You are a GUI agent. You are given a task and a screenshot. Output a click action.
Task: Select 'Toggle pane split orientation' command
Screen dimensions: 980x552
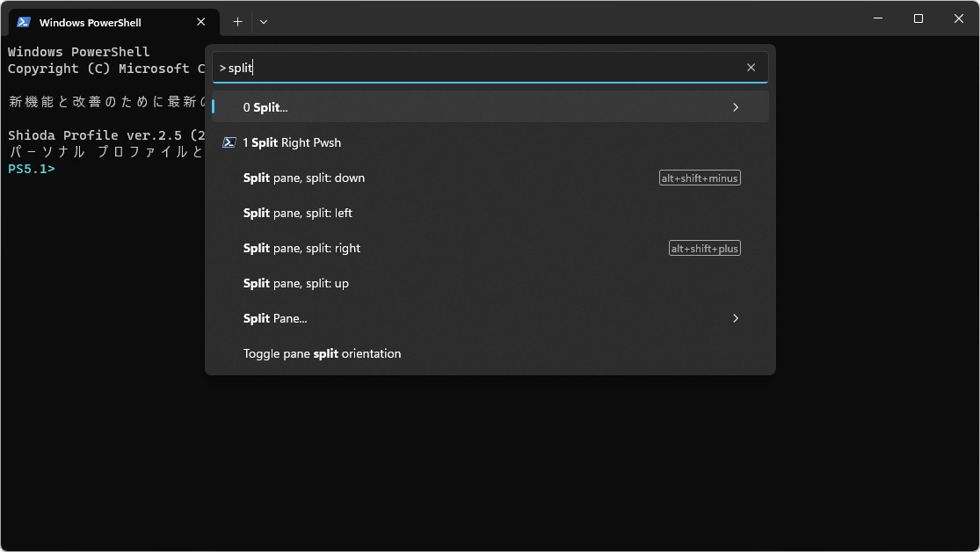(490, 354)
